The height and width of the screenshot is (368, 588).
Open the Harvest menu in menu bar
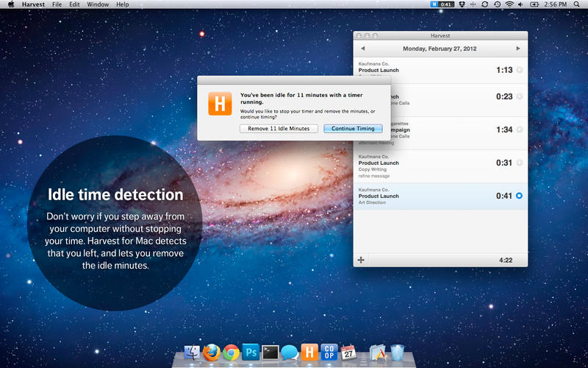coord(33,4)
